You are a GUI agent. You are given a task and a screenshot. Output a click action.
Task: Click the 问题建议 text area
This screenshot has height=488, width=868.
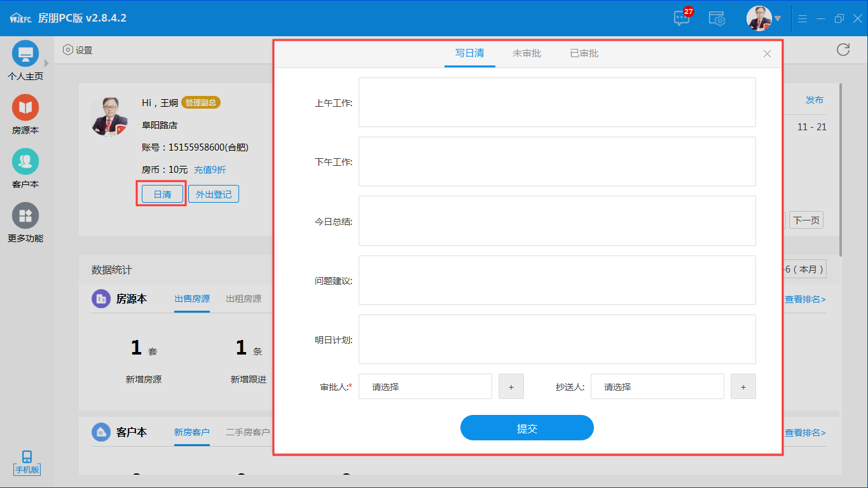coord(557,280)
